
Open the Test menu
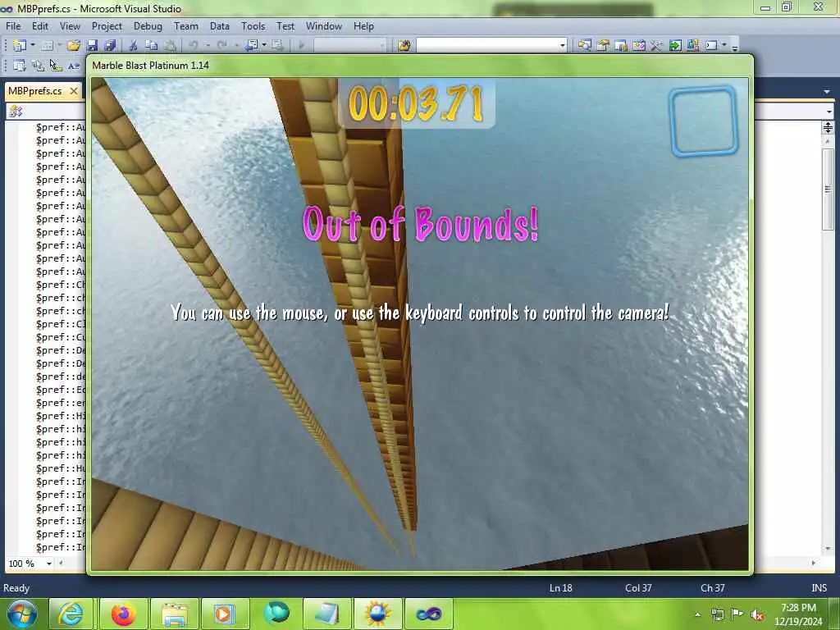[x=285, y=25]
